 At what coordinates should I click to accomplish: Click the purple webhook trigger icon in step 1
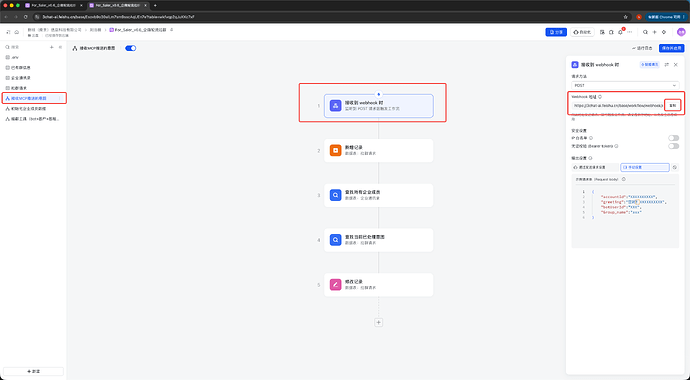(335, 106)
